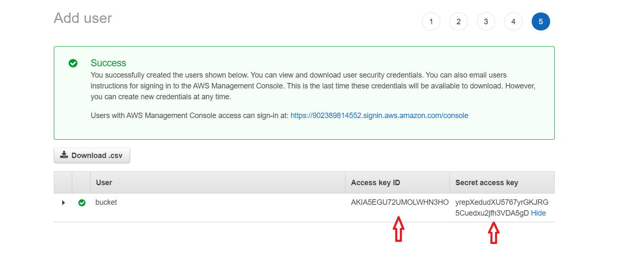Click green status check beside bucket
The image size is (644, 274).
point(82,203)
